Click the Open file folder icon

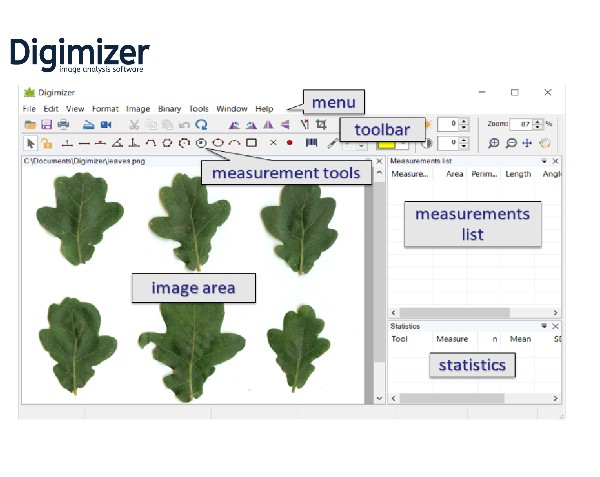coord(30,125)
